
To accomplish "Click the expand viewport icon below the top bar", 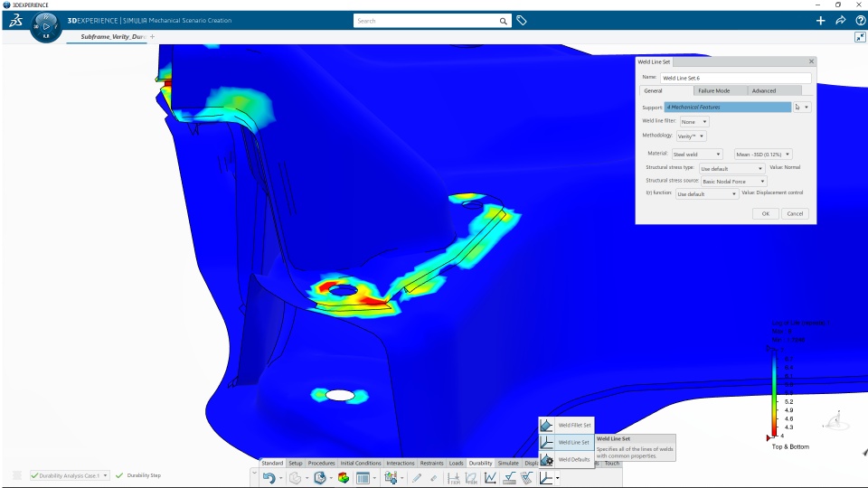I will [860, 37].
